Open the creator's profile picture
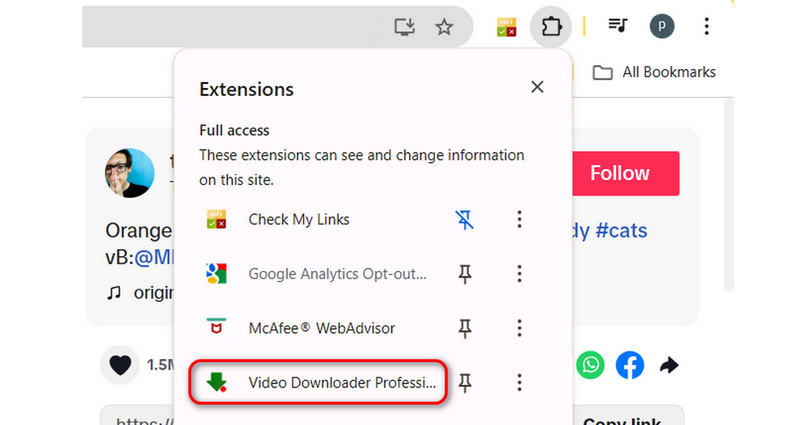This screenshot has width=800, height=425. (130, 173)
